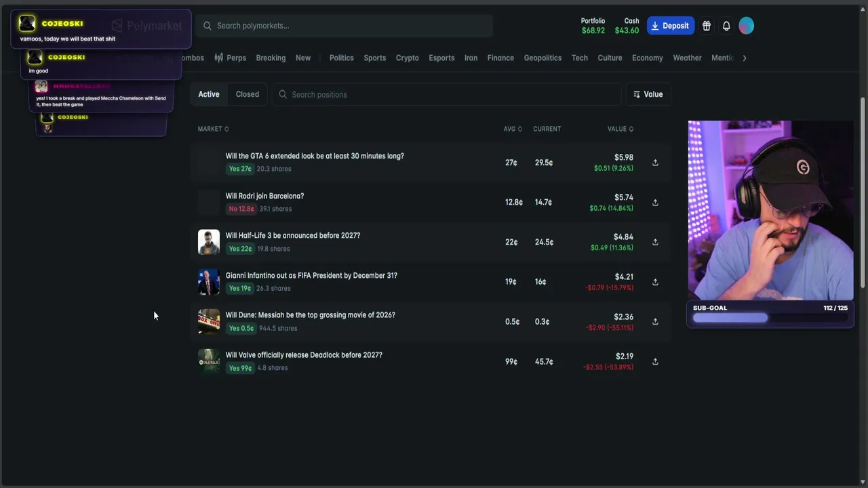Screen dimensions: 868x488
Task: Click the Gianni Infantino market thumbnail
Action: 209,282
